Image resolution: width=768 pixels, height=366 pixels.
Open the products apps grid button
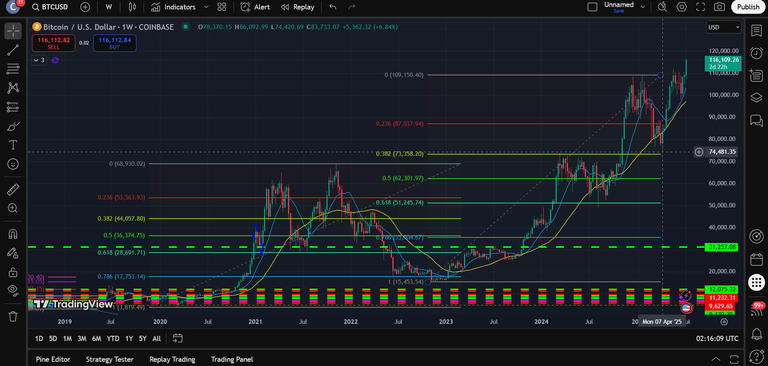coord(756,282)
